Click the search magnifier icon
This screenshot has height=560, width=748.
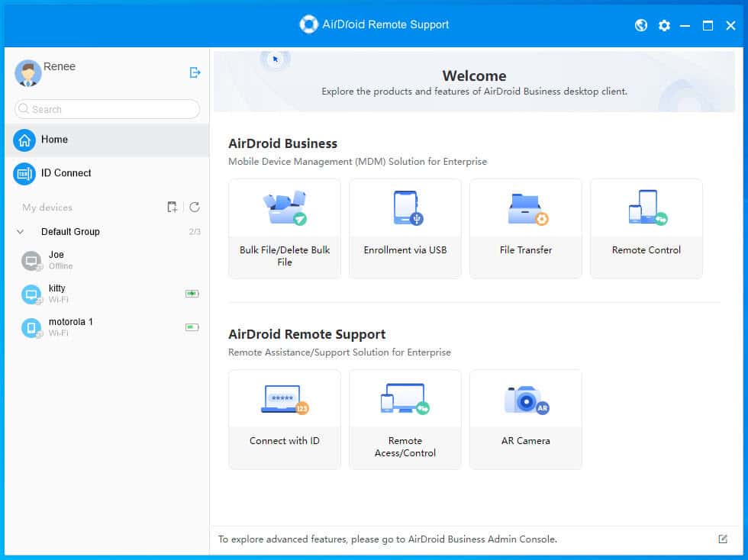click(24, 109)
